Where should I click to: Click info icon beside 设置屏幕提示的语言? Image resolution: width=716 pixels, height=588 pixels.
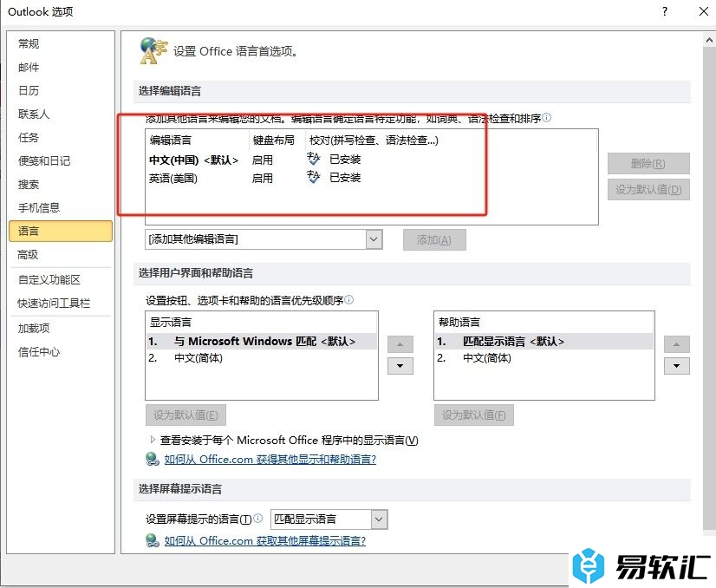point(258,518)
